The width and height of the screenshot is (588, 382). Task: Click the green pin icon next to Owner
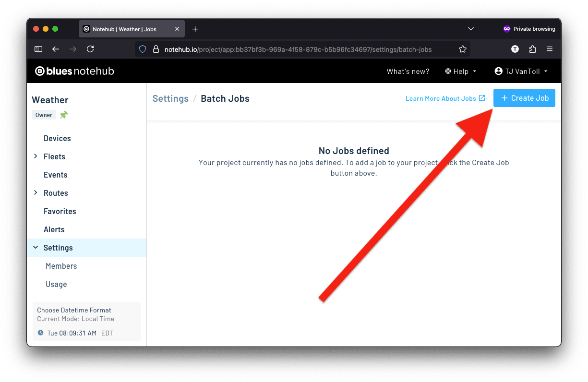(64, 115)
